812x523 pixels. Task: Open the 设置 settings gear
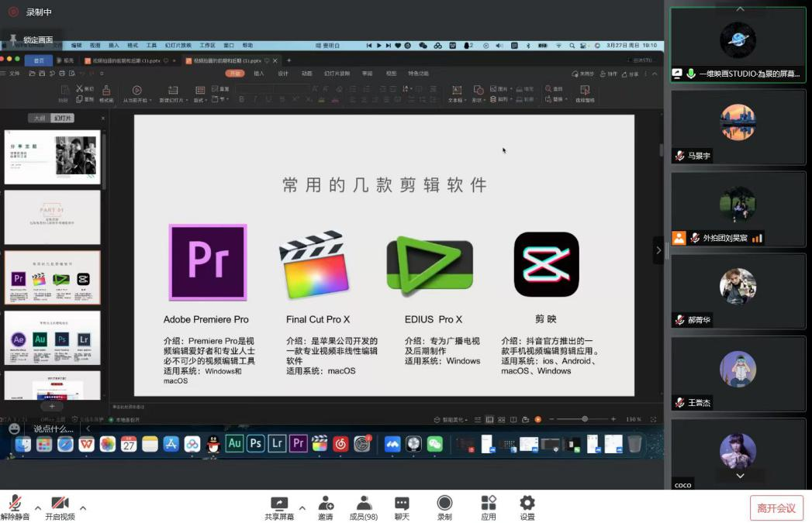click(527, 507)
